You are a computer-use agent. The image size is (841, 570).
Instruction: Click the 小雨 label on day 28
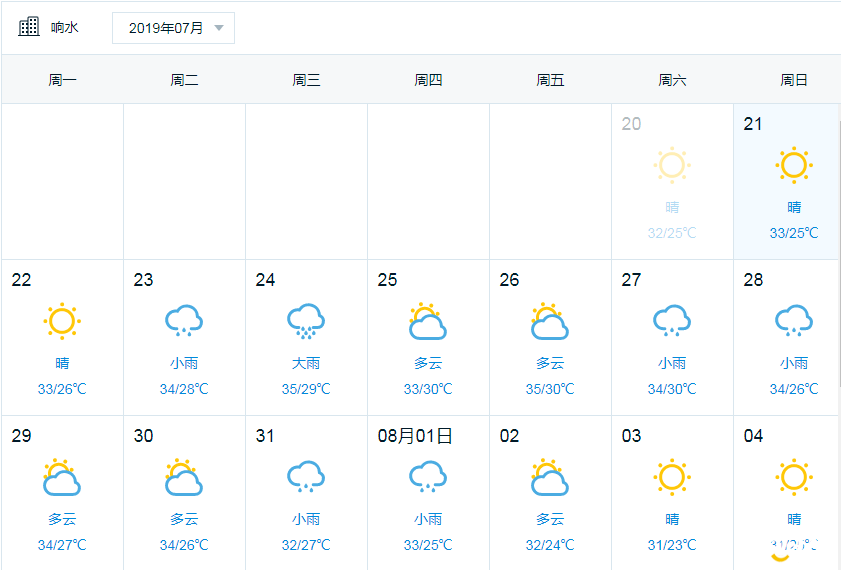(x=794, y=364)
